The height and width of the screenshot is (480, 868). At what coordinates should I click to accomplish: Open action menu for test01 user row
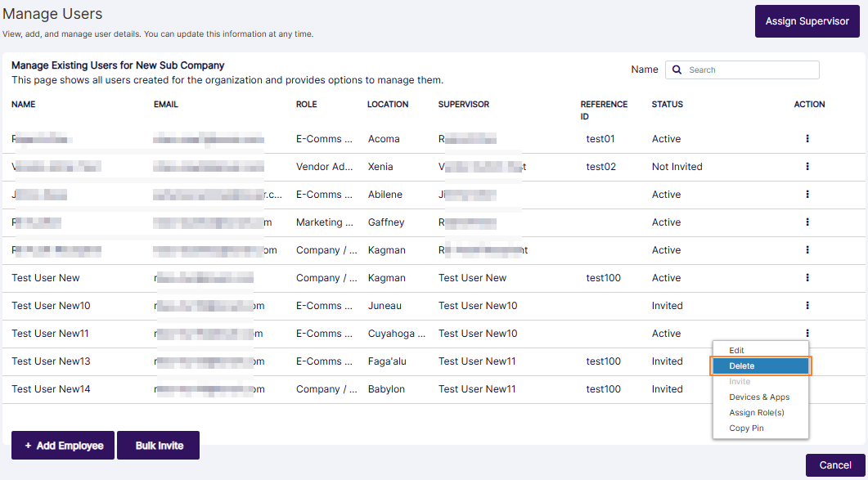807,139
